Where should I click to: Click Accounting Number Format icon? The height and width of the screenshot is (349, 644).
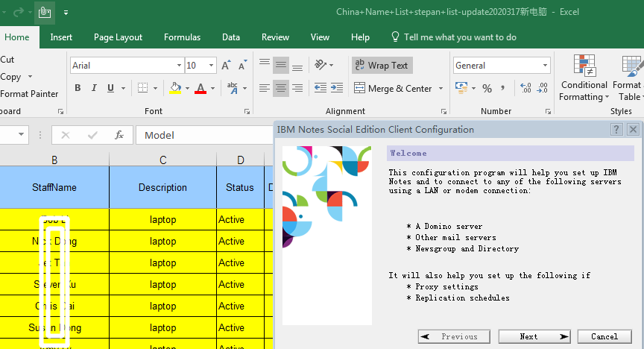461,88
